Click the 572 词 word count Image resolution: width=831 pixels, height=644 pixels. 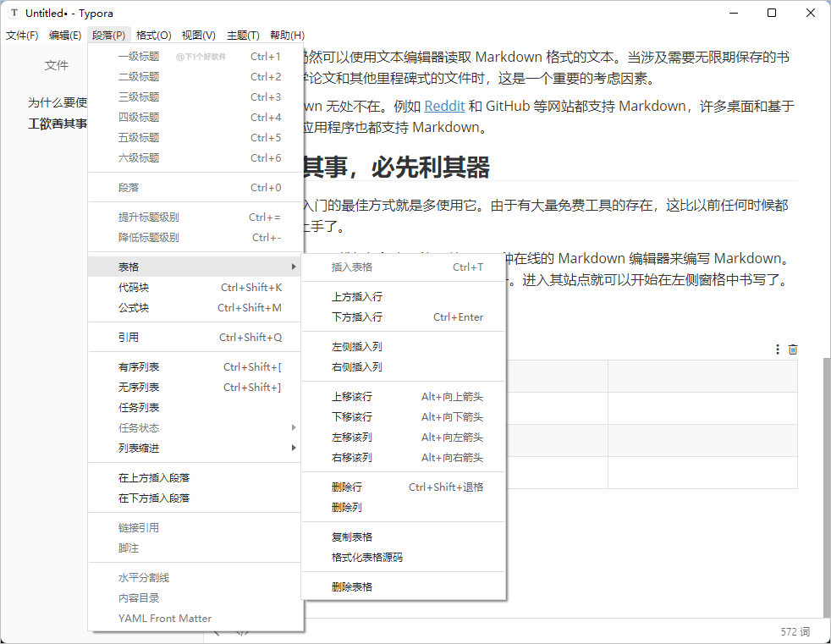795,631
